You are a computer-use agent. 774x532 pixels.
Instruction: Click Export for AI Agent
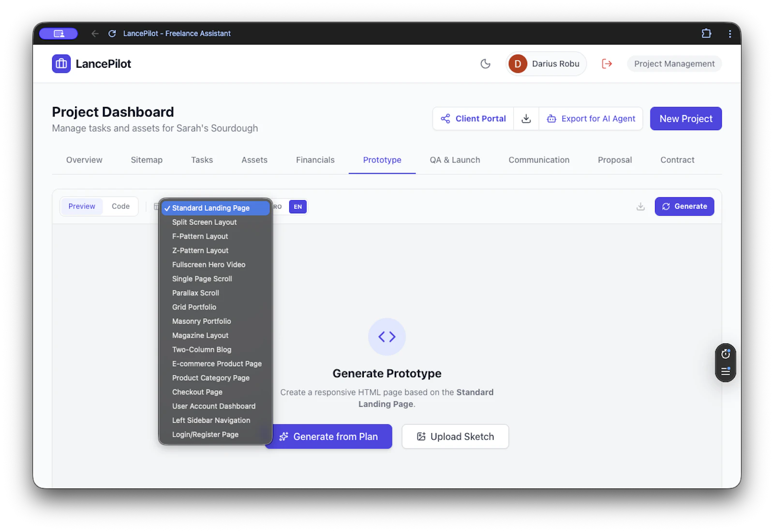591,118
